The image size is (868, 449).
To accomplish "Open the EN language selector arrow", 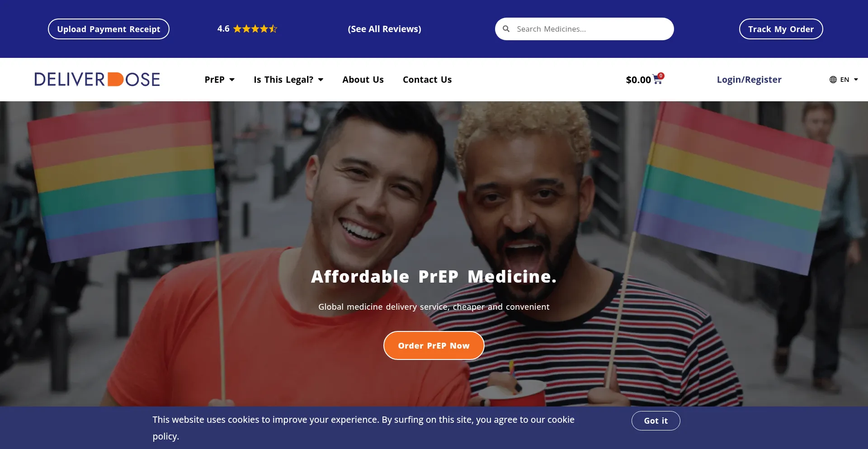I will 856,80.
